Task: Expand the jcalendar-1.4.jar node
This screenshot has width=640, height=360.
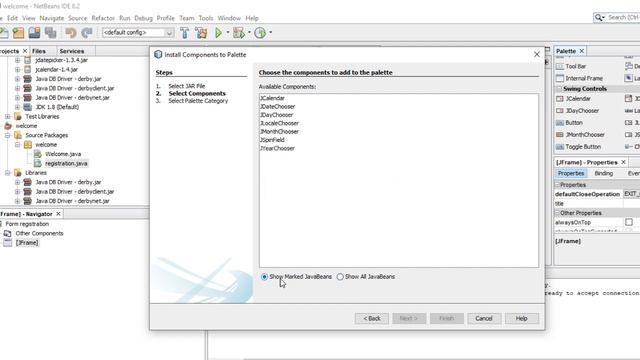Action: coord(18,69)
